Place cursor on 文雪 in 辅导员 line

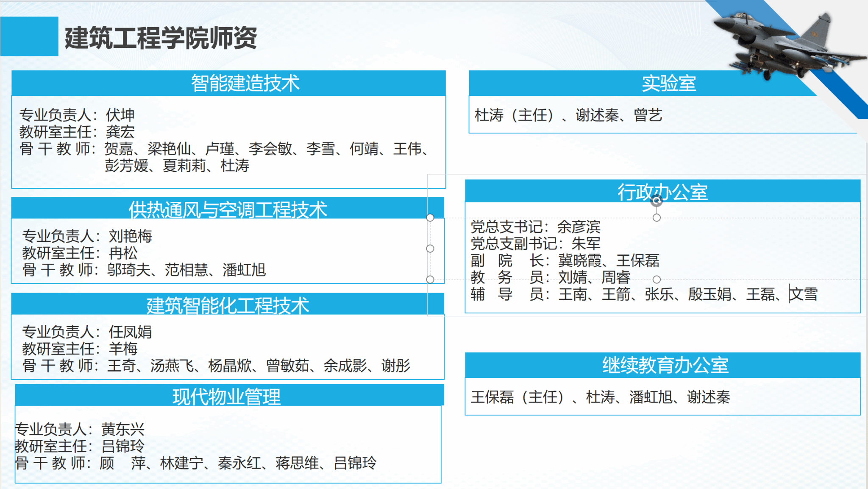tap(804, 294)
